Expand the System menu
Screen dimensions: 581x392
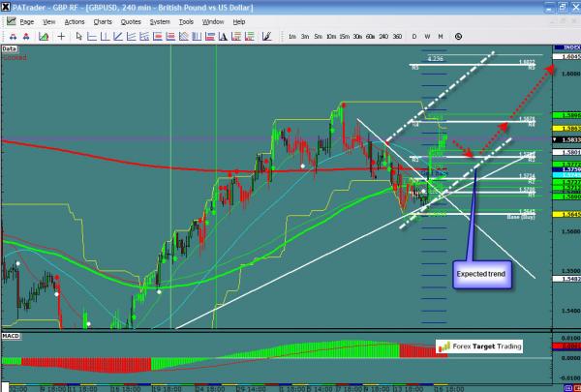point(159,20)
